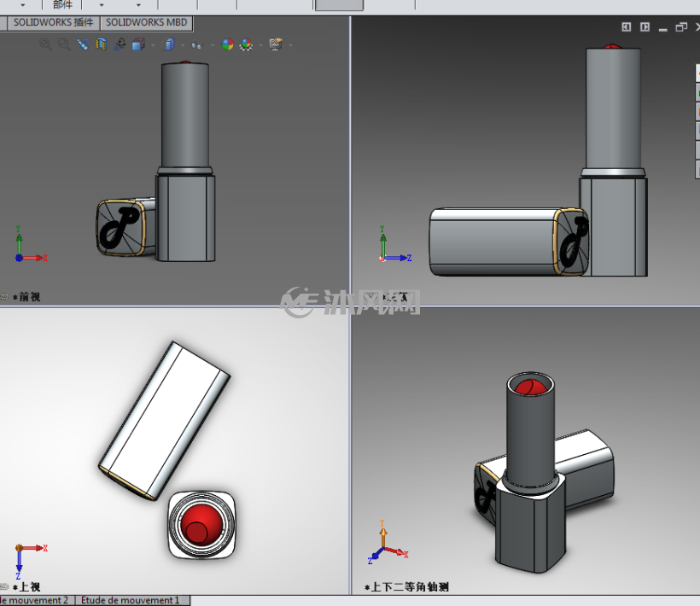Open the Dynamic Annotation Views icon

click(x=120, y=44)
